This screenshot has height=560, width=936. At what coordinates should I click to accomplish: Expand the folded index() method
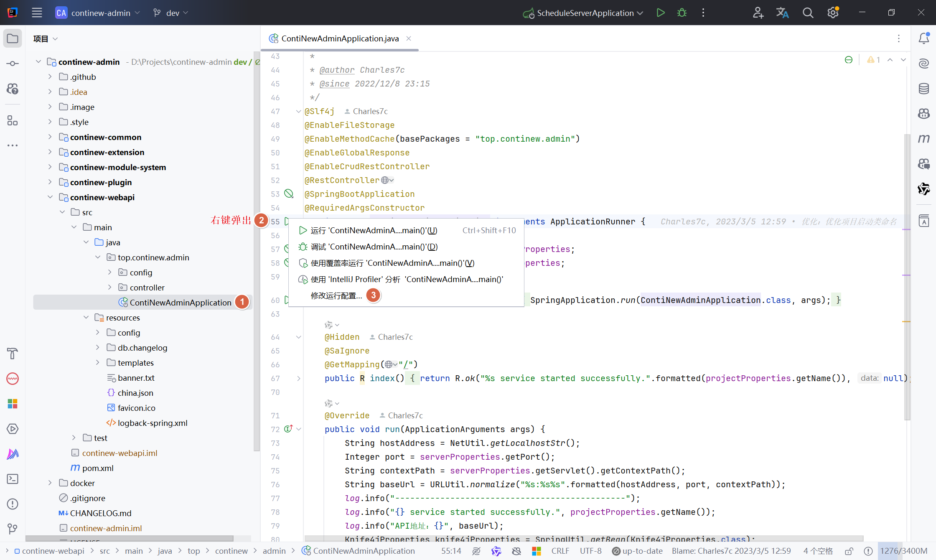[x=299, y=378]
